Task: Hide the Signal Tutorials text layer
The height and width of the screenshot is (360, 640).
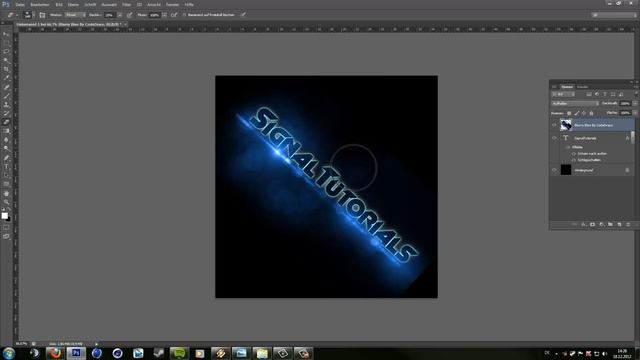Action: point(554,138)
